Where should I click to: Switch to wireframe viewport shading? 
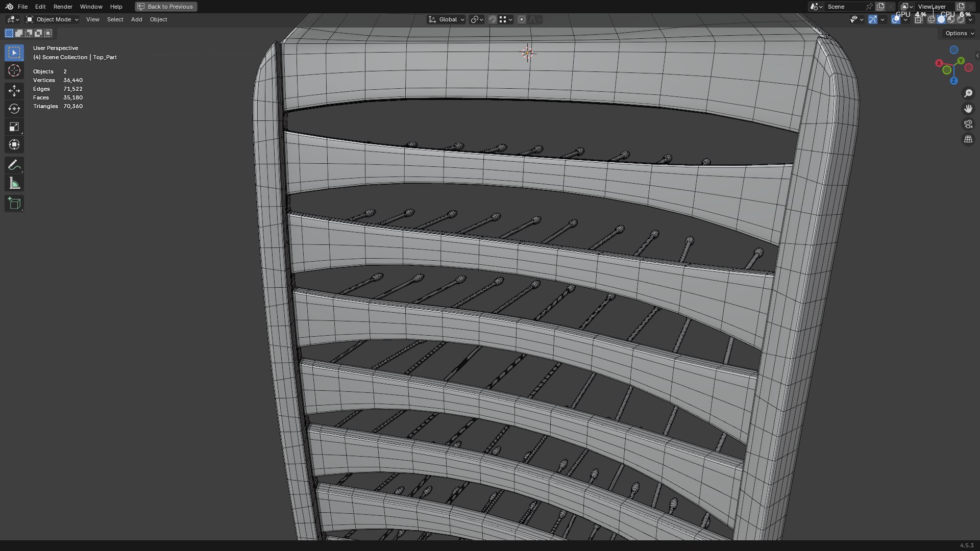click(932, 19)
